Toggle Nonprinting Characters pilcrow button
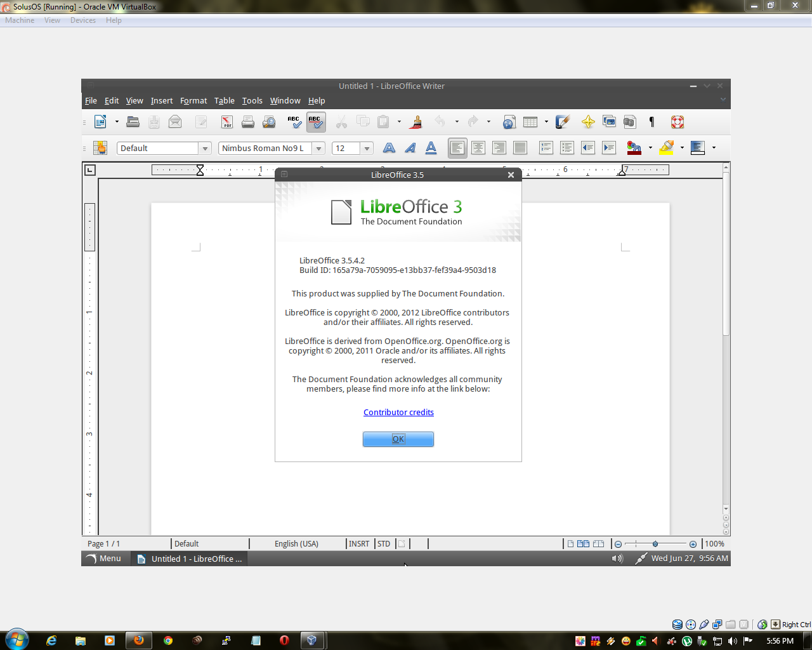This screenshot has height=650, width=812. pyautogui.click(x=652, y=122)
